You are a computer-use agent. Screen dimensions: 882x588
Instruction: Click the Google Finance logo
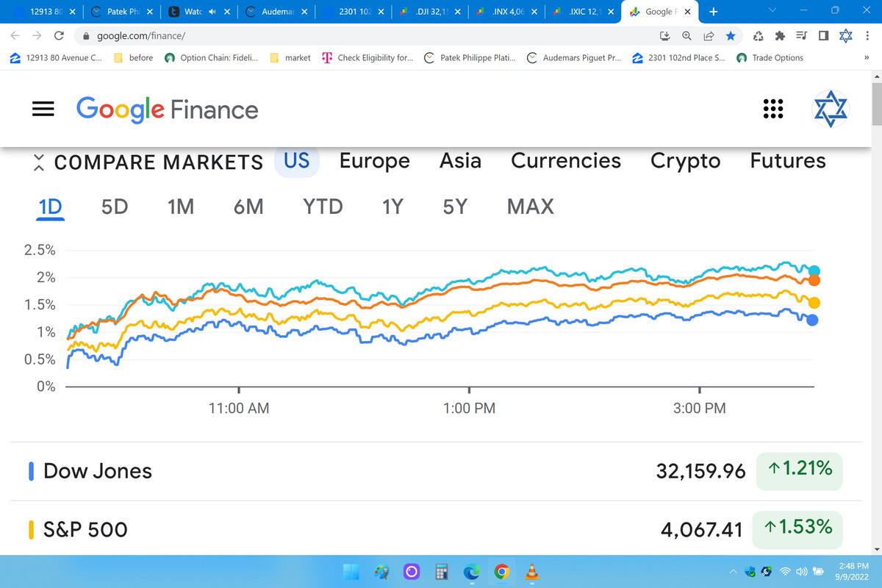coord(168,110)
